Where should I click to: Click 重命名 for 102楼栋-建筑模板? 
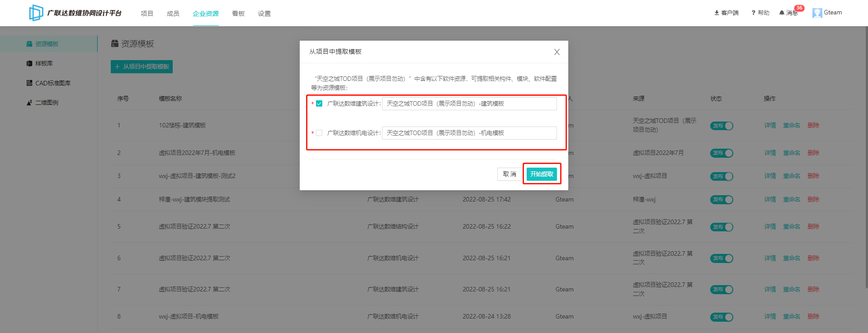coord(792,125)
